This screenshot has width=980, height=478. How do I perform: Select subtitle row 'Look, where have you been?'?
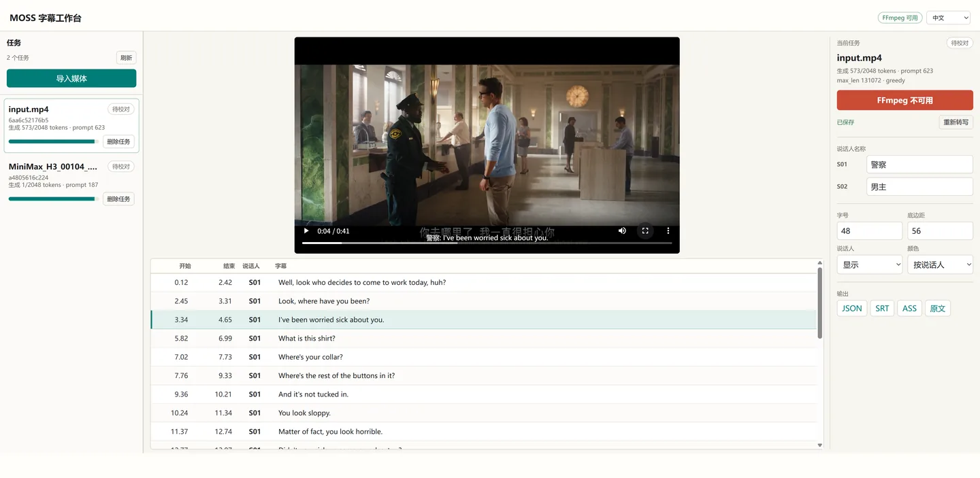(484, 301)
